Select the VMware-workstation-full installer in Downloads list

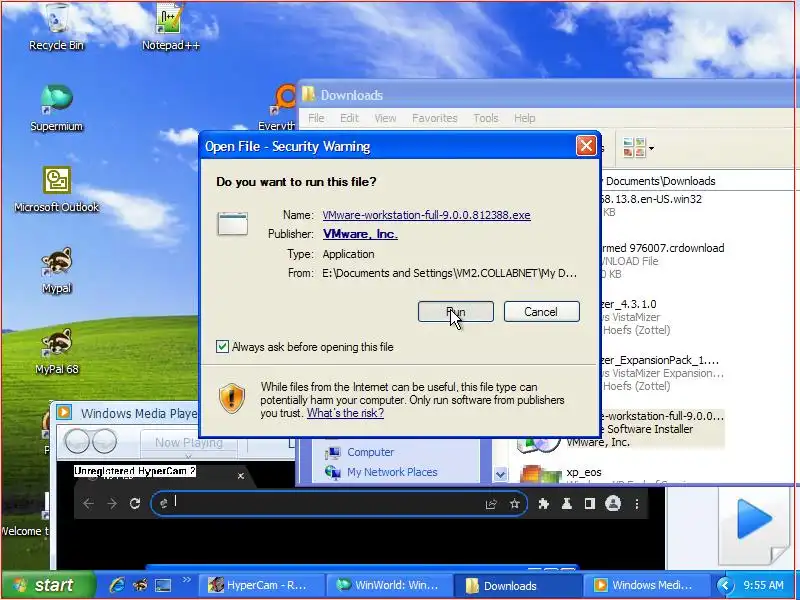pyautogui.click(x=662, y=429)
